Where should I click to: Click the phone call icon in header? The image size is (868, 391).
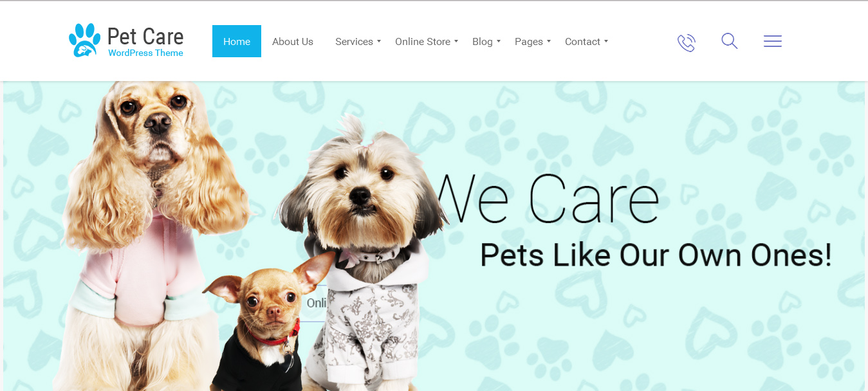pyautogui.click(x=687, y=42)
